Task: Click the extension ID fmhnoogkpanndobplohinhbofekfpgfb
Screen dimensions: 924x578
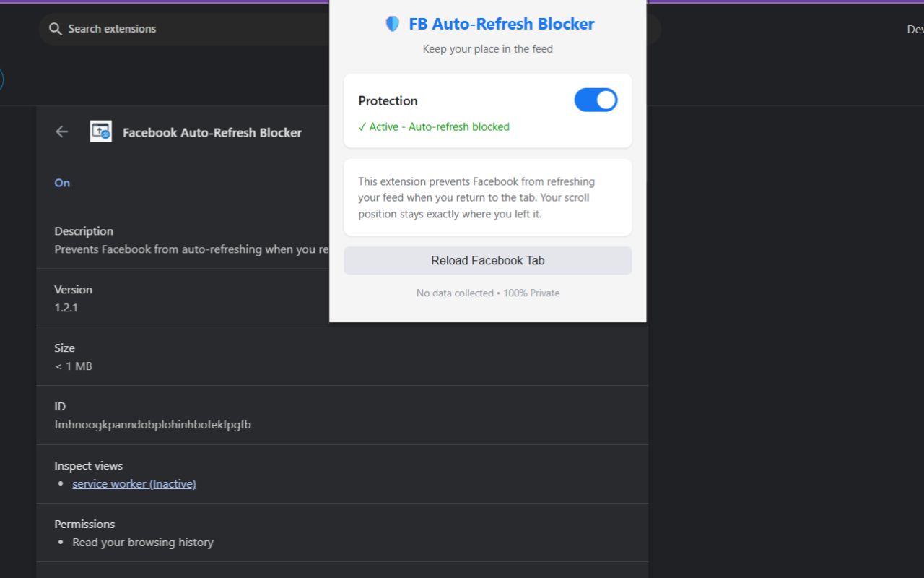Action: [x=152, y=425]
